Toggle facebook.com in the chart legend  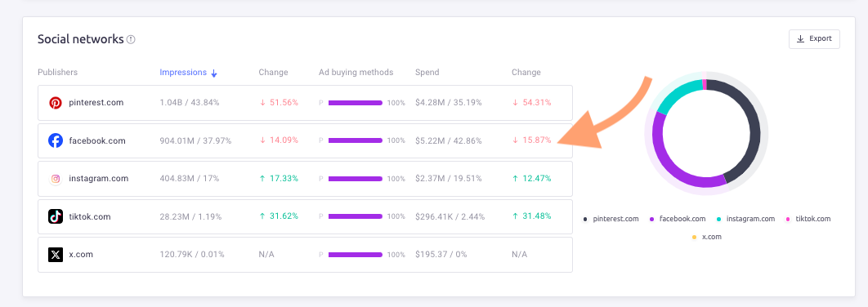[678, 219]
